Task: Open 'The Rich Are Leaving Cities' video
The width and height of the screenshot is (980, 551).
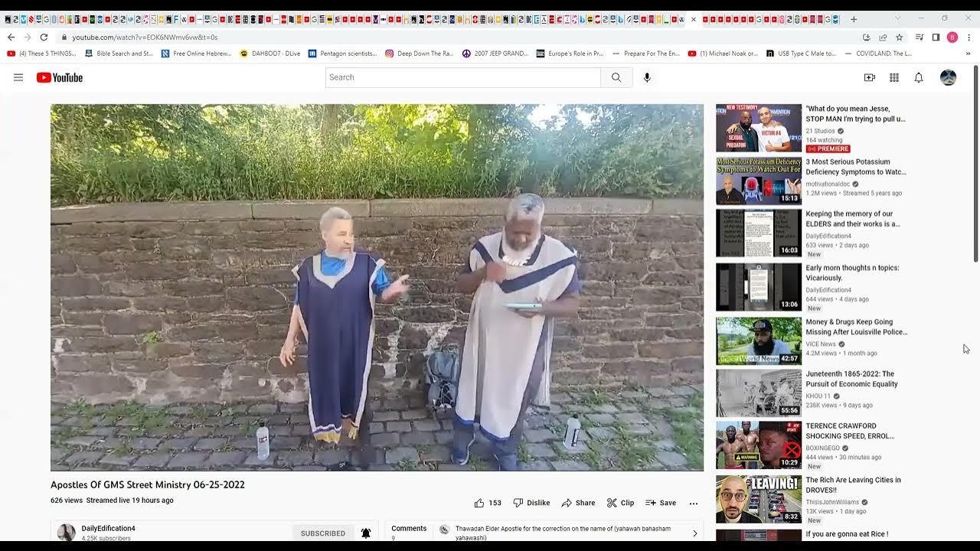Action: point(853,484)
